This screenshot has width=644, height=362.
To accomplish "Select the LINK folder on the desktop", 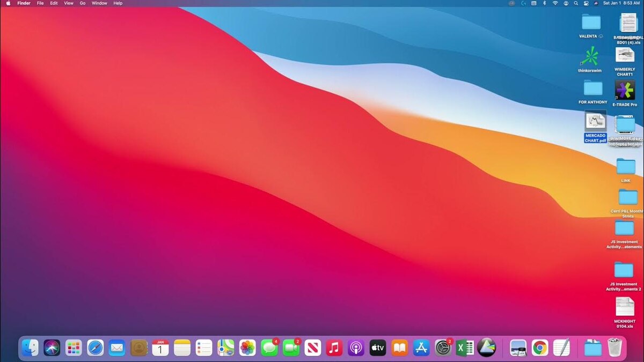I will tap(626, 171).
